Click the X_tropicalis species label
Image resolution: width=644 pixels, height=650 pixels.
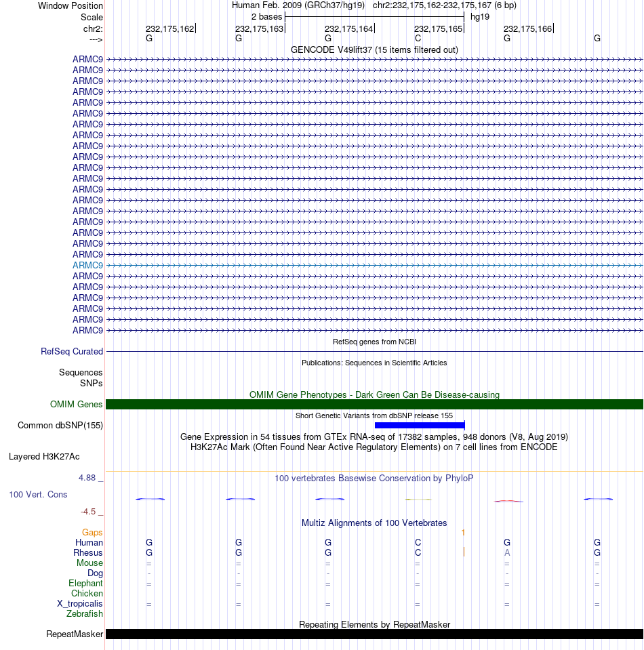(79, 603)
